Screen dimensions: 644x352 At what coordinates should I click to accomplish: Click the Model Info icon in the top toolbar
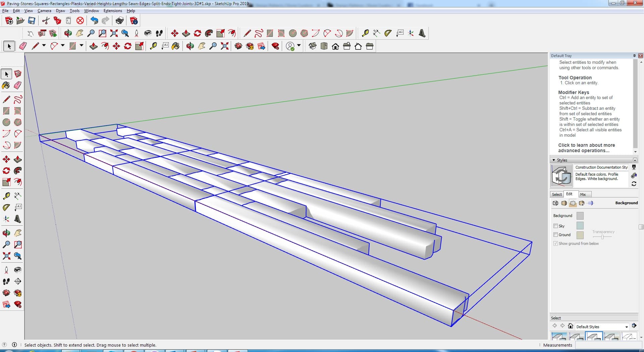(x=134, y=21)
